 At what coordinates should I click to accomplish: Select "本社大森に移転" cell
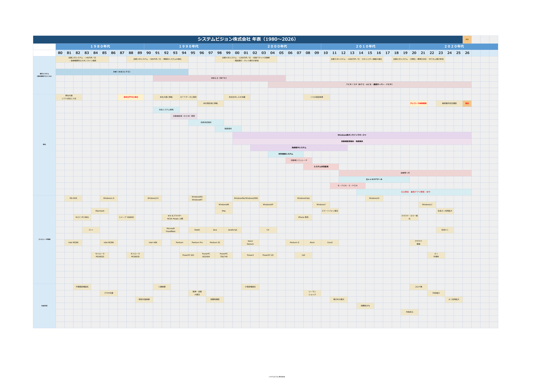coord(166,97)
